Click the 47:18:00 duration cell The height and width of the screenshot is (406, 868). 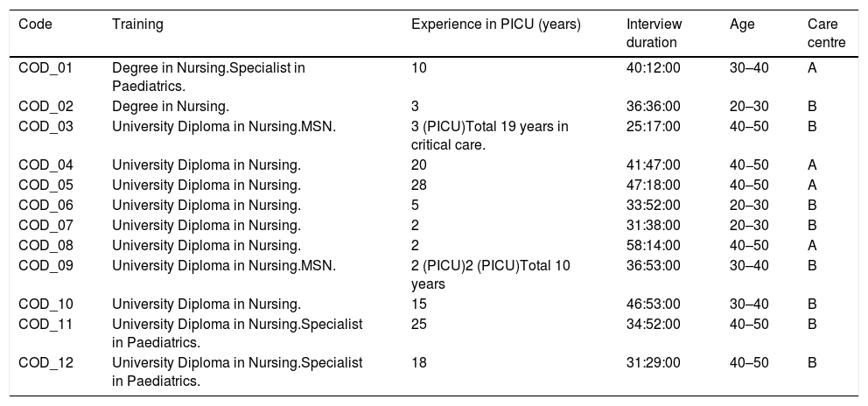click(x=653, y=185)
